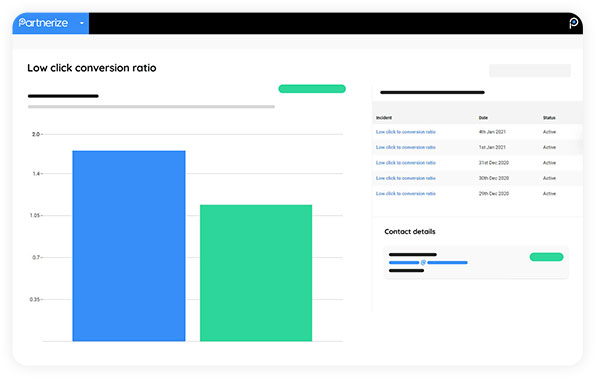Click the Date column header
This screenshot has width=595, height=378.
click(483, 118)
